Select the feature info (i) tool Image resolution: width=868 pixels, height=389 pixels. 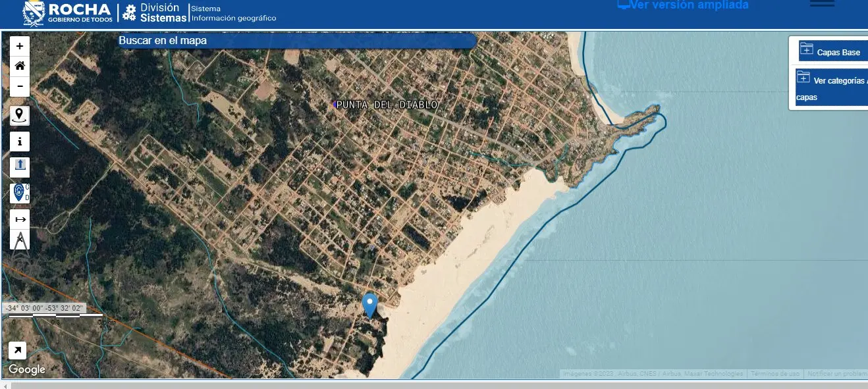point(20,142)
